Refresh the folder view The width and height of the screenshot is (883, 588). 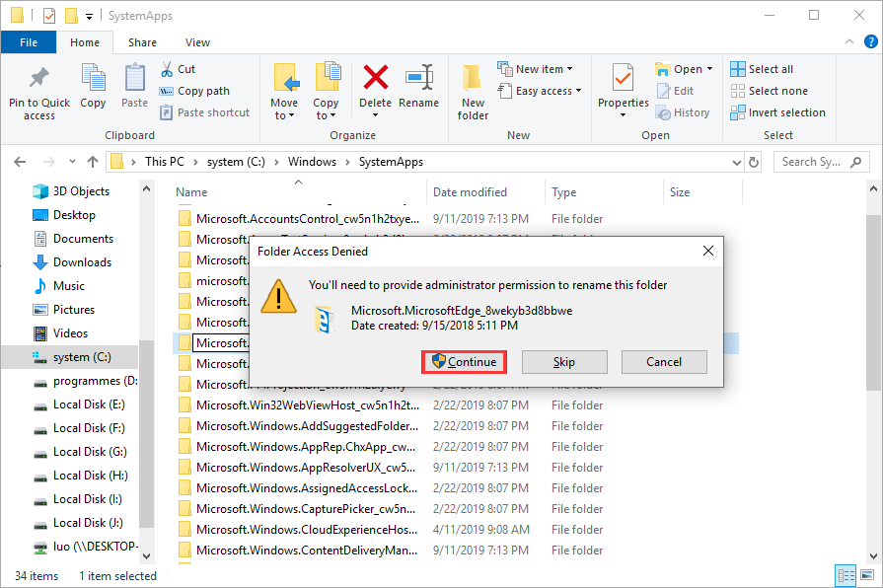(x=754, y=162)
